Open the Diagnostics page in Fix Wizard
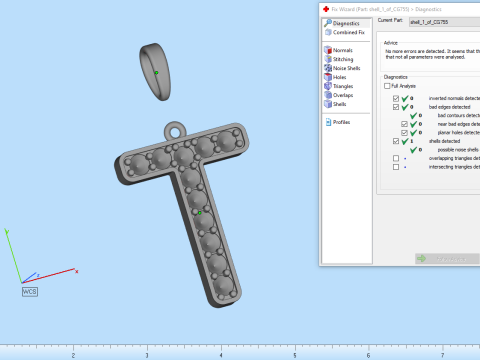Image resolution: width=480 pixels, height=360 pixels. pos(346,23)
